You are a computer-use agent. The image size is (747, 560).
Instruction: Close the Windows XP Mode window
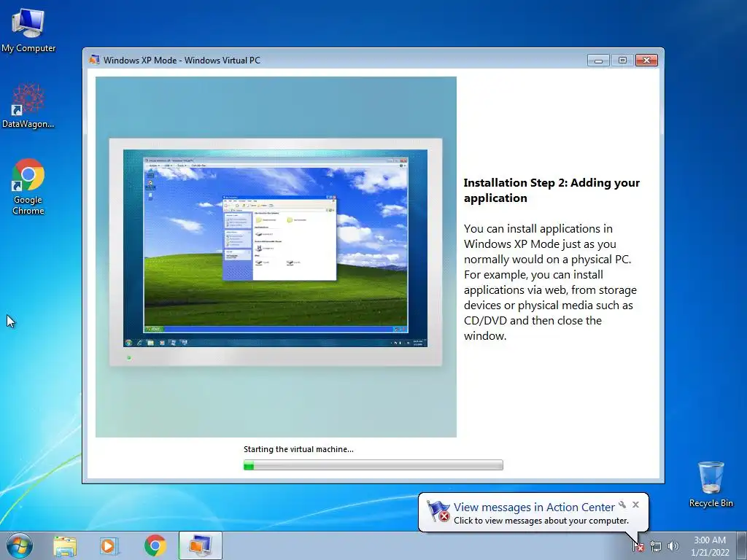click(x=646, y=60)
